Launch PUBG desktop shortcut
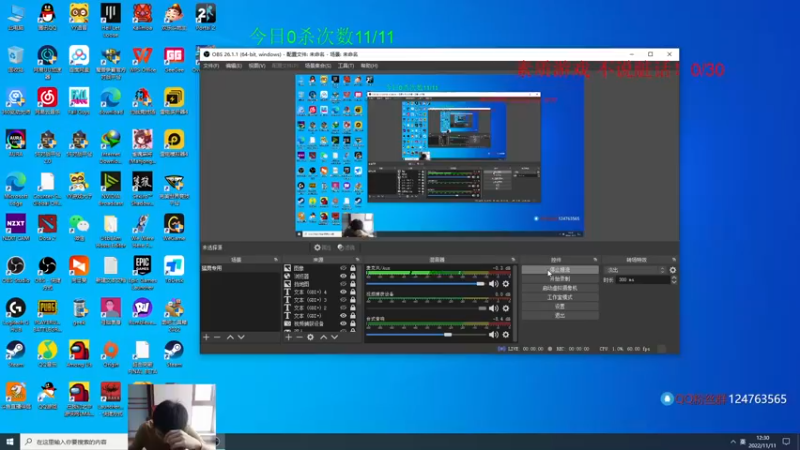Viewport: 800px width, 450px height. [47, 315]
